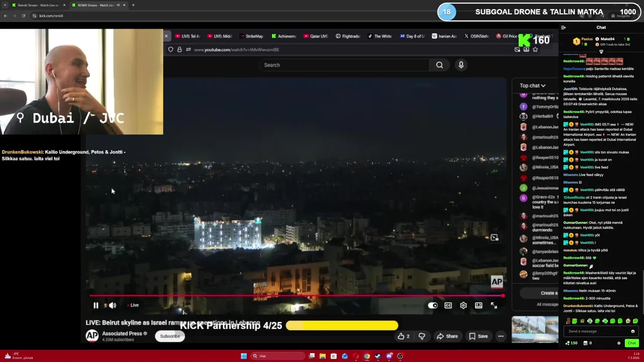Switch to the Achievements tab
Viewport: 644px width, 362px height.
[x=284, y=36]
